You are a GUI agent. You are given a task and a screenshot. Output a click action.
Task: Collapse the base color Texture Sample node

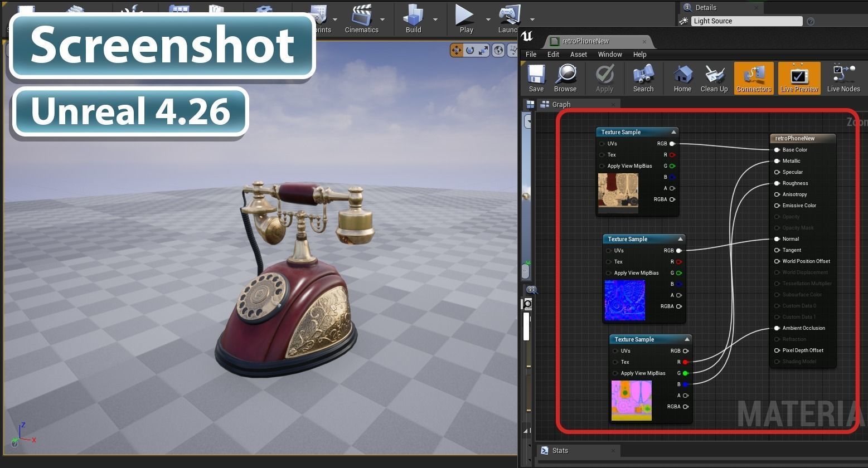coord(673,132)
